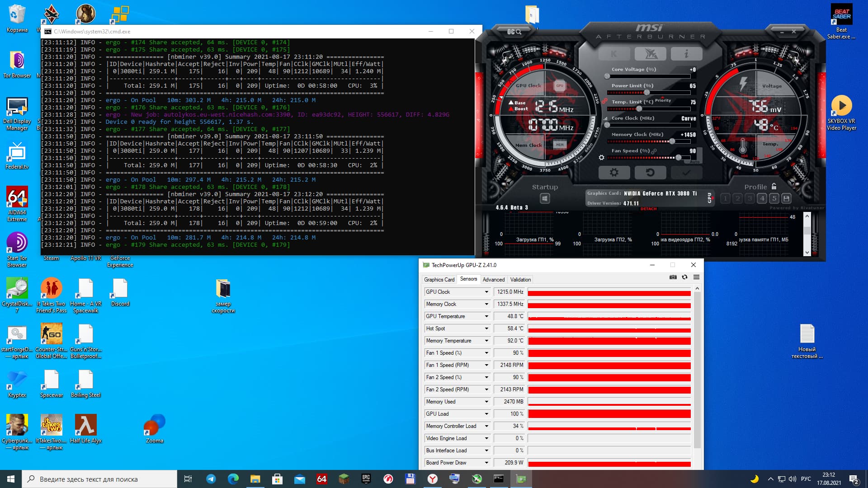Switch to Sensors tab in GPU-Z

pos(468,279)
